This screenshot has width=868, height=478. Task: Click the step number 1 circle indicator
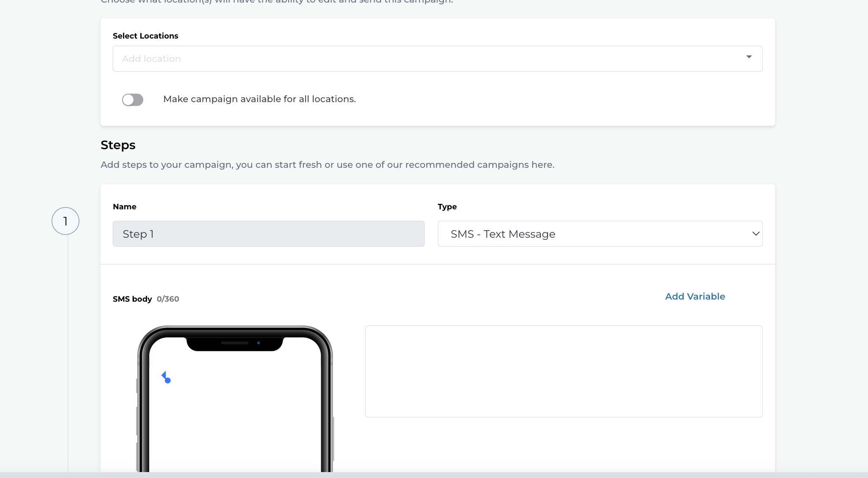point(65,221)
